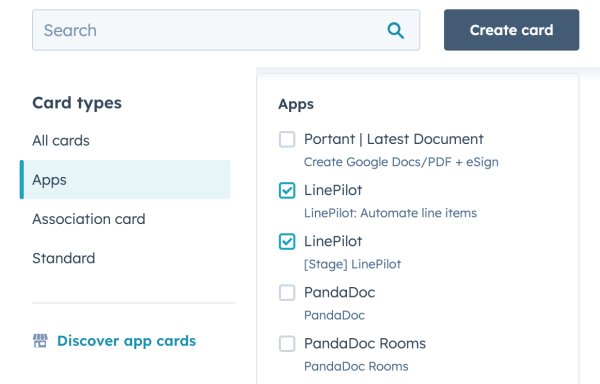Uncheck the [Stage] LinePilot checkbox
The height and width of the screenshot is (384, 600).
[x=287, y=241]
